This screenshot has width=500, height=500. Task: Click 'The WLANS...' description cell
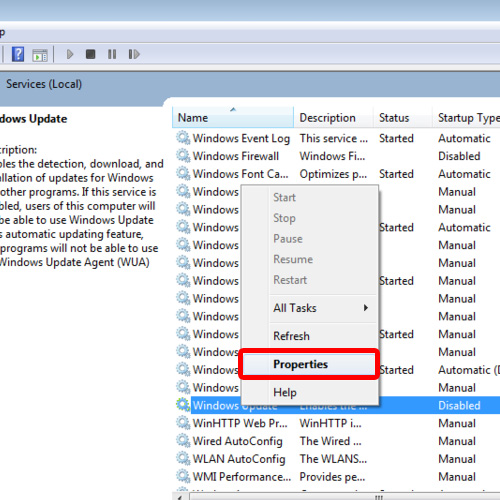pos(333,459)
